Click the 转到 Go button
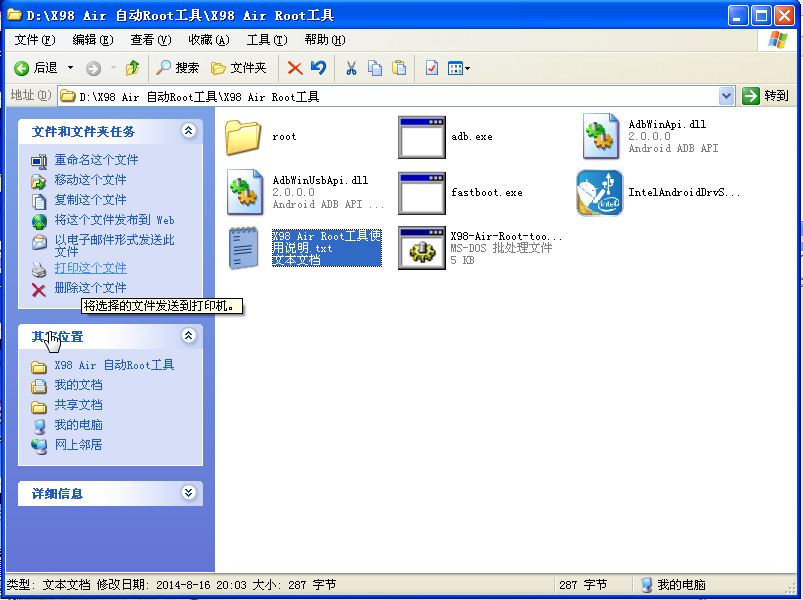 (766, 96)
